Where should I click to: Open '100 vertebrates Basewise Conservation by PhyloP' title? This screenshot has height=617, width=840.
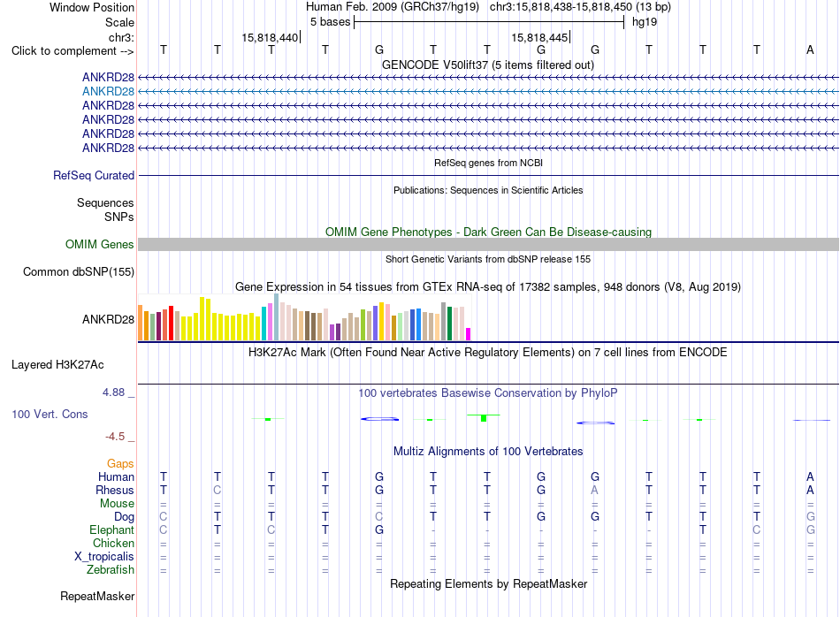(488, 392)
